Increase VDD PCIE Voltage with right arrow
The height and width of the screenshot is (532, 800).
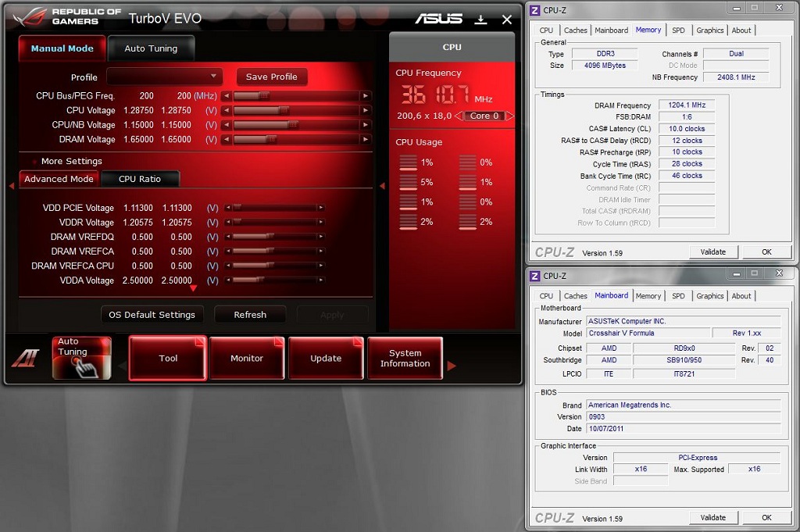click(x=321, y=208)
